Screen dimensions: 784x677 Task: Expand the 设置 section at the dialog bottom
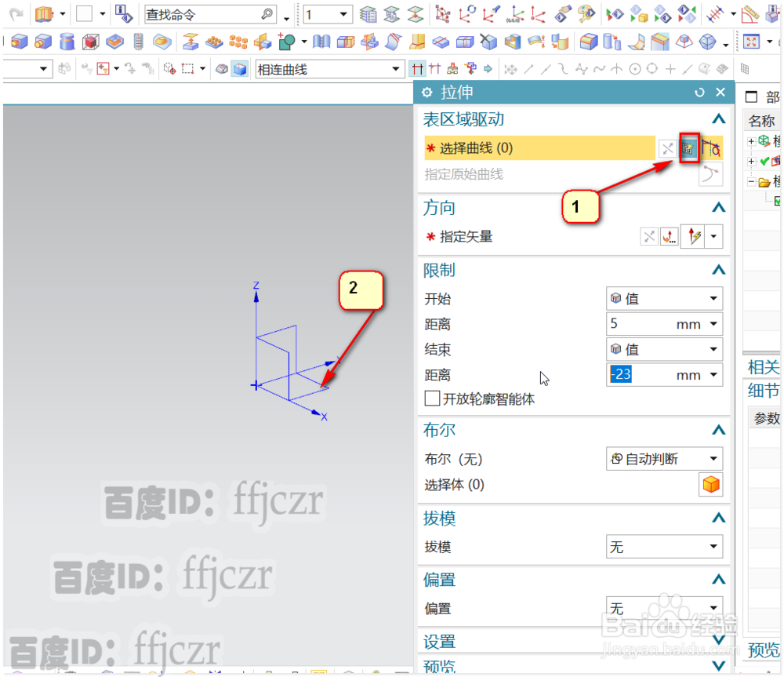coord(718,642)
